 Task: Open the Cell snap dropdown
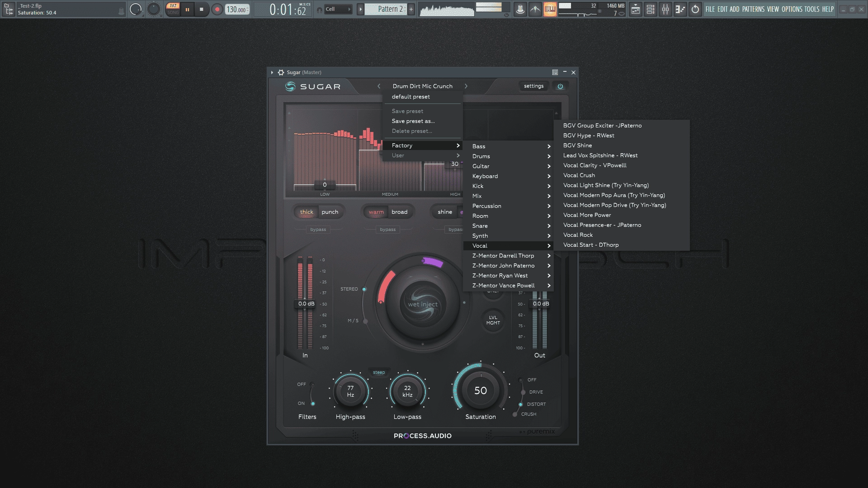click(x=338, y=9)
